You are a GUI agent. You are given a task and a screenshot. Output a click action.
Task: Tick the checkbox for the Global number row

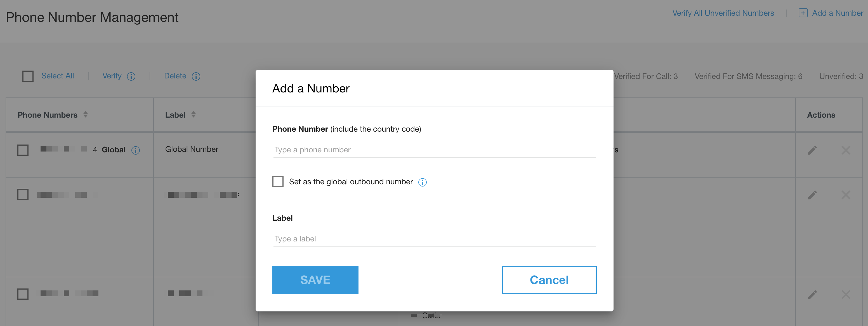[x=23, y=150]
